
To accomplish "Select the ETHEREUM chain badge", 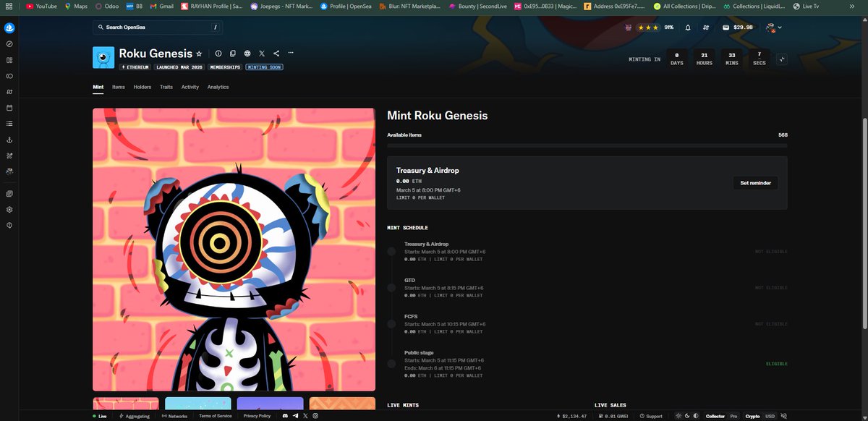I will point(136,67).
